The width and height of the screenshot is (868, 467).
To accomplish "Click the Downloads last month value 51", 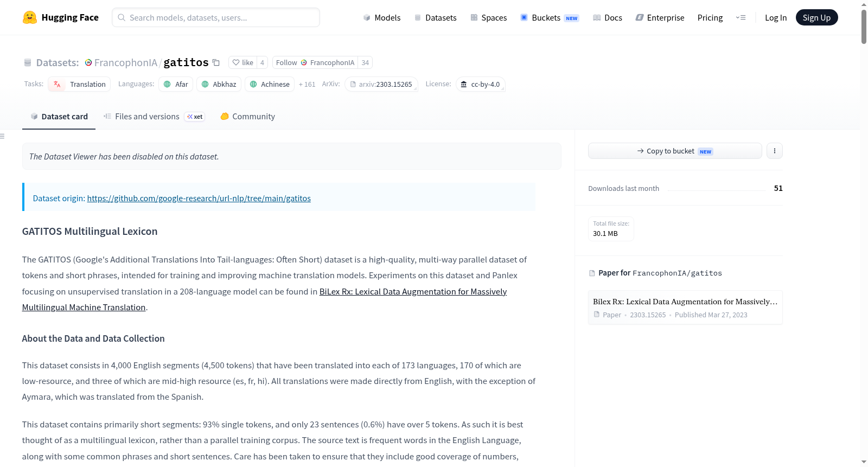I will tap(778, 188).
